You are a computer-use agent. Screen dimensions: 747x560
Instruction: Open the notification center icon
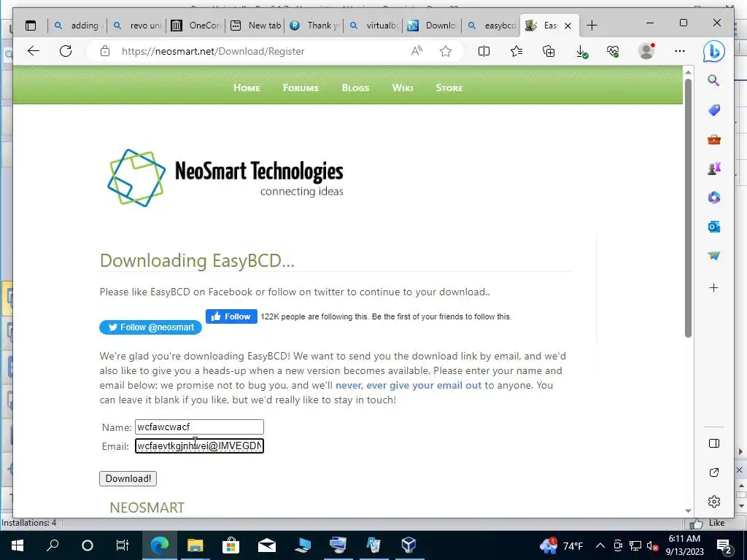coord(724,545)
